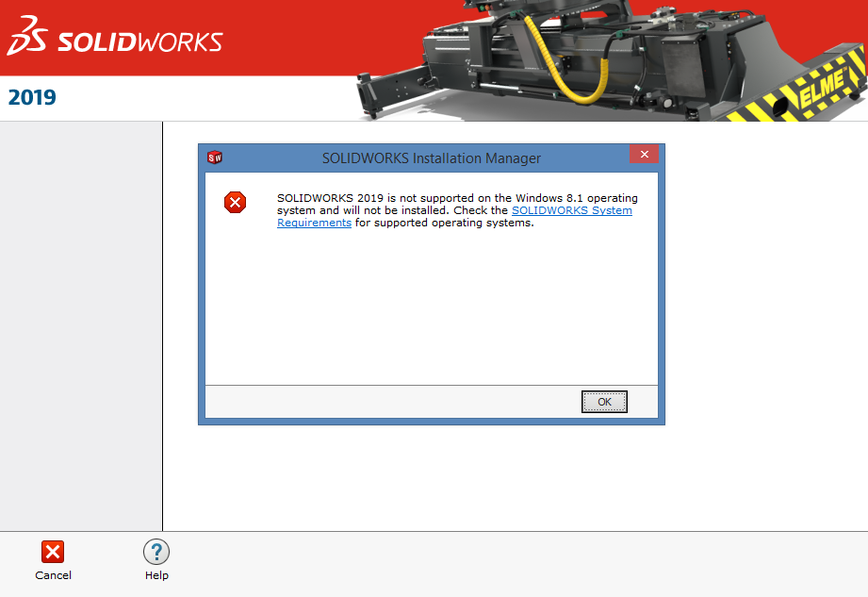This screenshot has height=597, width=868.
Task: Click the SW icon in dialog title
Action: coord(215,158)
